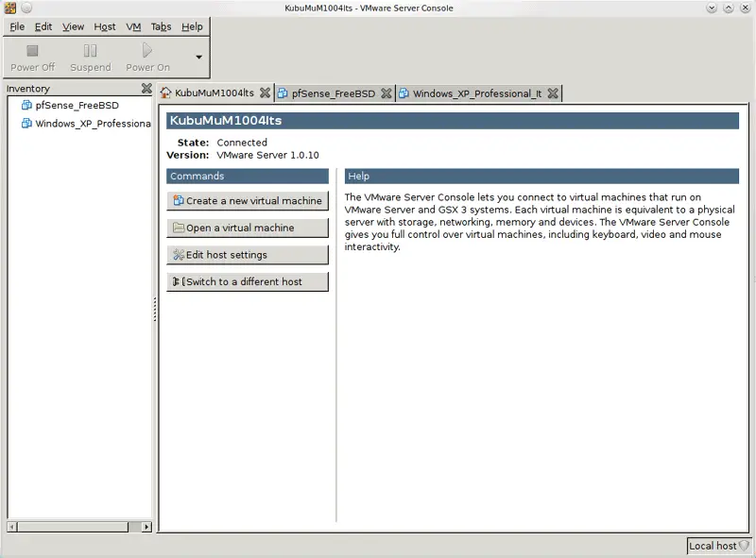Click the VM icon on pfSense_FreeBSD tab
Viewport: 756px width, 558px height.
point(283,93)
